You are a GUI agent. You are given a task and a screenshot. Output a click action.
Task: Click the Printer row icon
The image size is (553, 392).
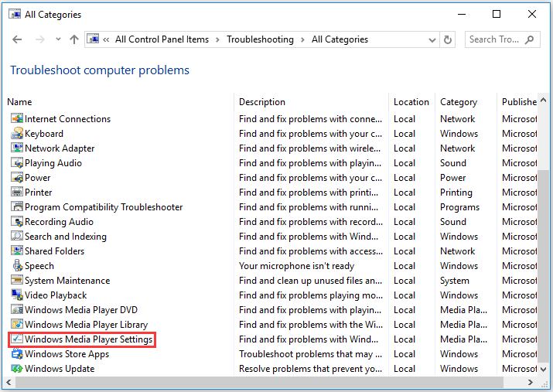[x=16, y=192]
